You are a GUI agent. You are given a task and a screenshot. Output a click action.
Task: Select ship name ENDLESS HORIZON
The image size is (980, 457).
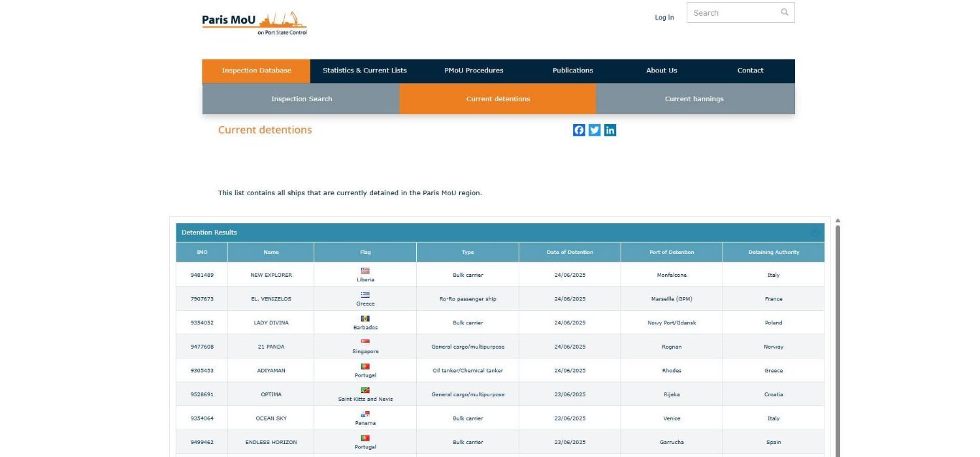click(271, 442)
